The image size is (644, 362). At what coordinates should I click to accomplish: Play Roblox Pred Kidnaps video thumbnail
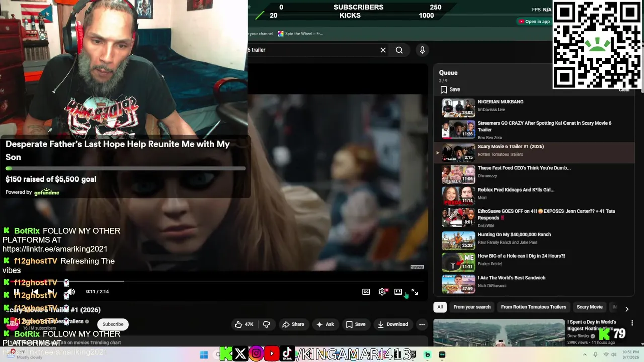click(x=458, y=196)
